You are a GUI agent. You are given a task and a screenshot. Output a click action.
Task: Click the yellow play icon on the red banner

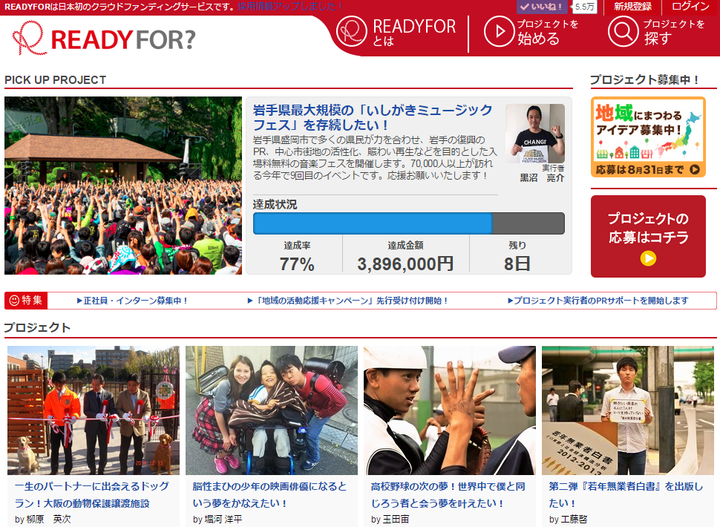648,258
